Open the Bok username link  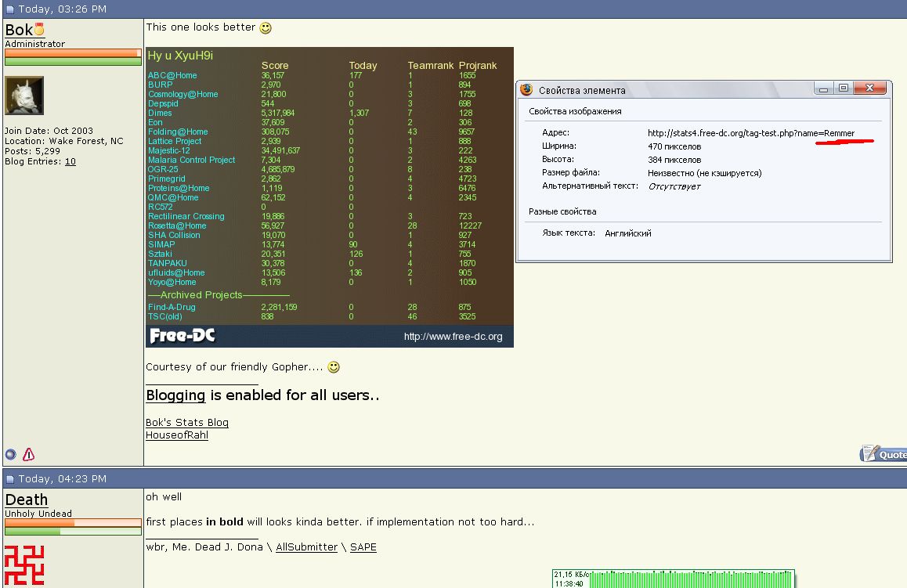[x=19, y=30]
